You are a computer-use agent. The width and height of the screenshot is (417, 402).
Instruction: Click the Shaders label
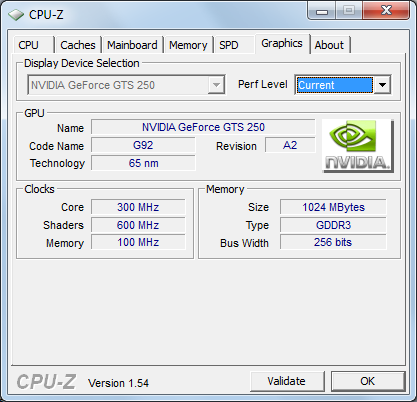click(x=63, y=225)
